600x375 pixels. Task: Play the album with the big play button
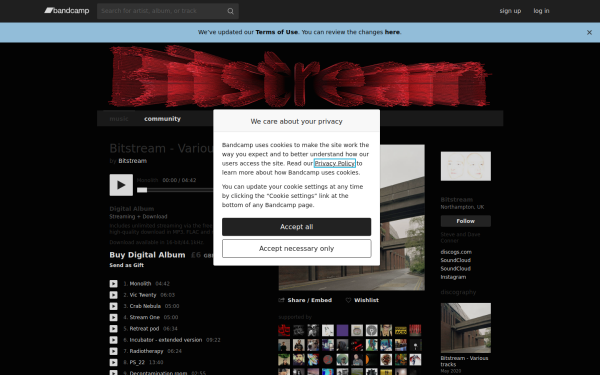click(x=121, y=185)
